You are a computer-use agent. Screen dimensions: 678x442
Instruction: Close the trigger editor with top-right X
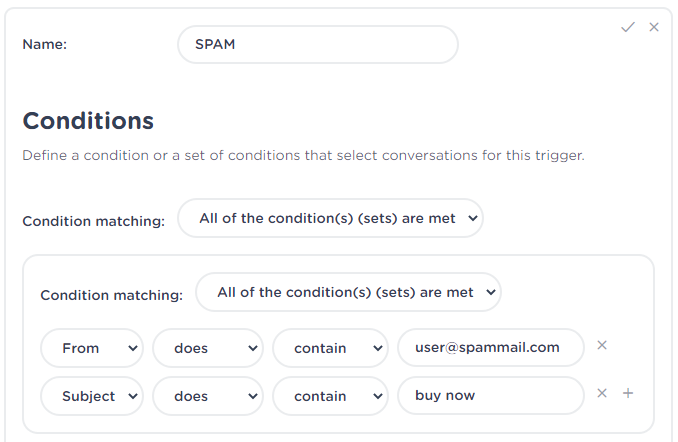pyautogui.click(x=654, y=27)
